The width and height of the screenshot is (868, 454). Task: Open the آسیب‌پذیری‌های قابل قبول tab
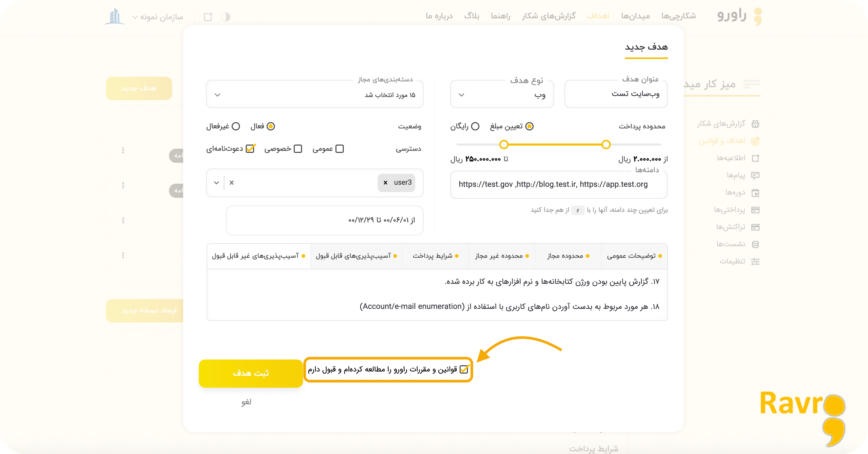click(x=356, y=256)
